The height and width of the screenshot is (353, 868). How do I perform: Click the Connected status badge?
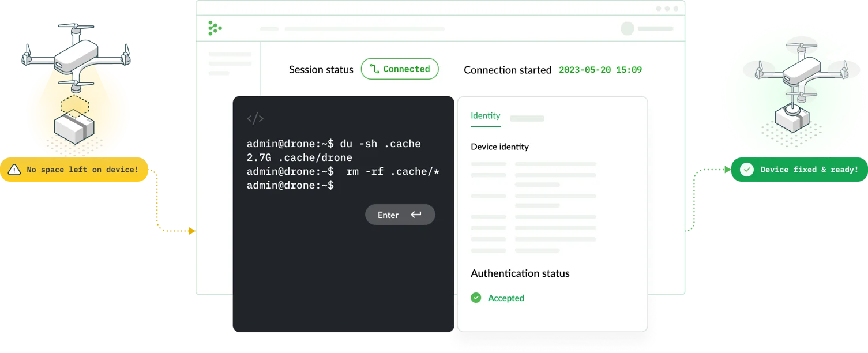[x=400, y=69]
